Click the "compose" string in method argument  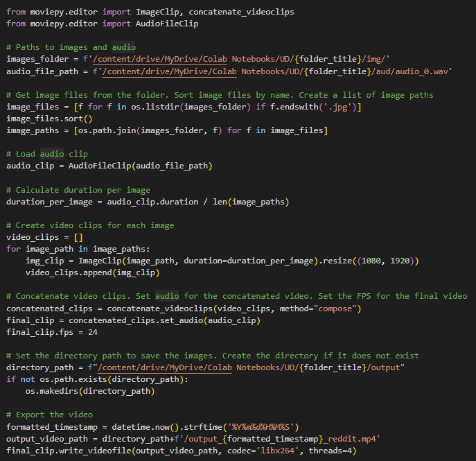[x=335, y=309]
